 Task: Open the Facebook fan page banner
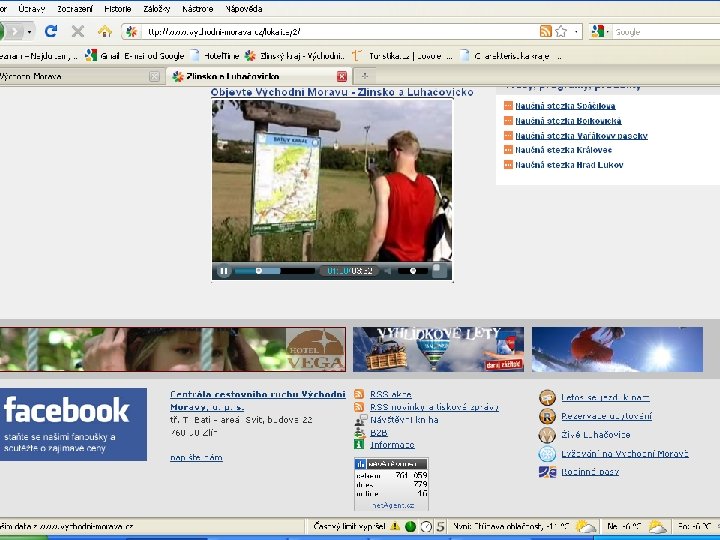click(73, 424)
